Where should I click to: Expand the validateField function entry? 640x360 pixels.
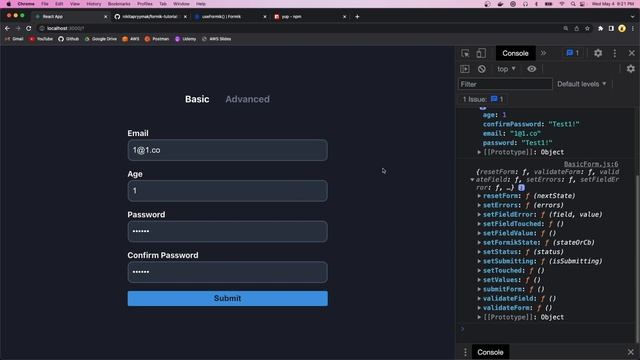[479, 299]
